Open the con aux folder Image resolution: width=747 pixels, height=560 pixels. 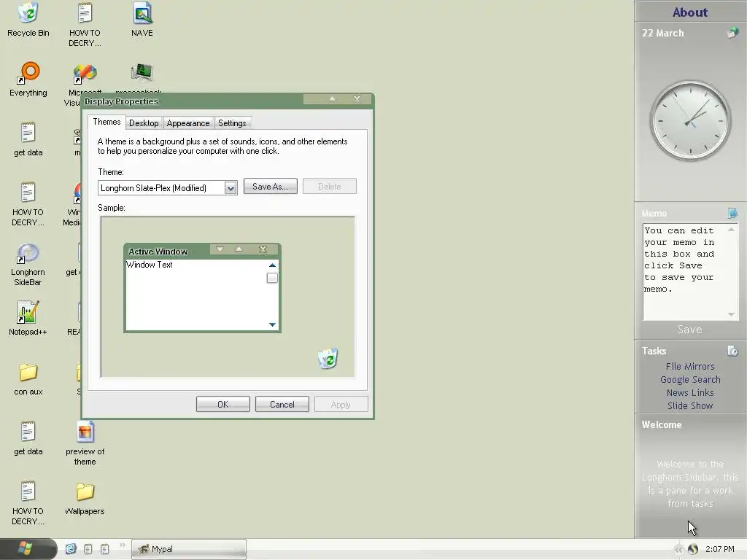28,379
